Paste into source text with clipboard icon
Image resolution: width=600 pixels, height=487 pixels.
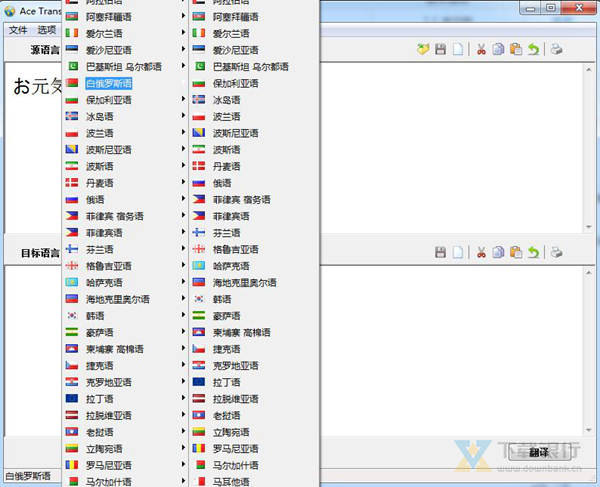click(516, 49)
